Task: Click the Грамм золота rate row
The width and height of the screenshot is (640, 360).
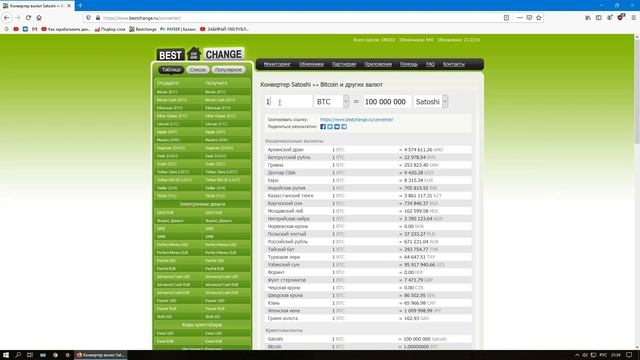Action: [368, 318]
